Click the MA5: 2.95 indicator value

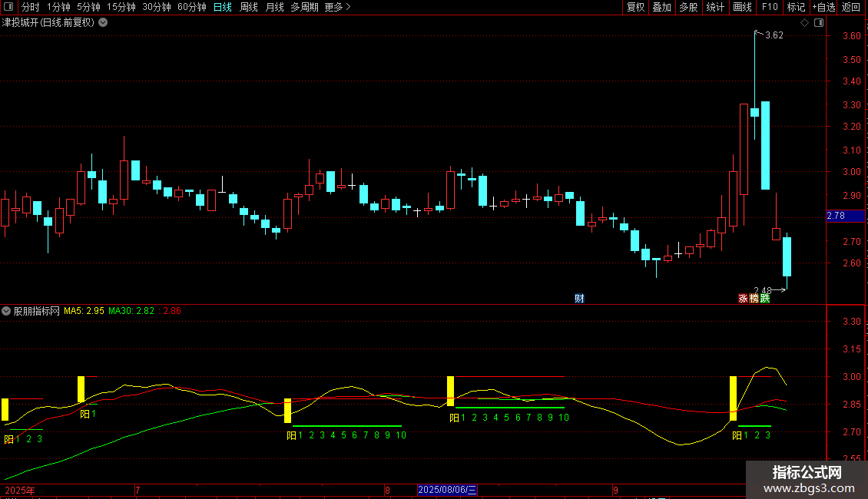tap(84, 311)
